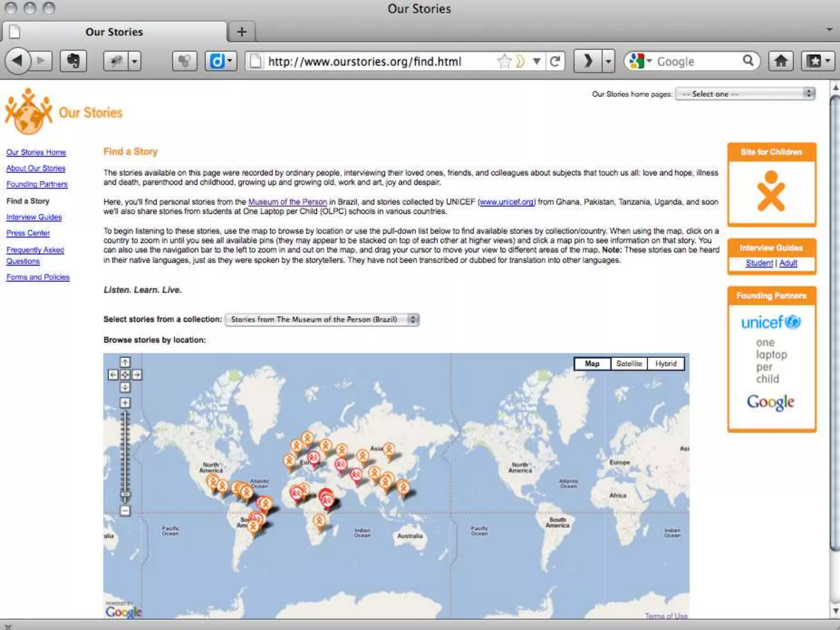Open the Delicious toolbar dropdown
The image size is (840, 630).
[x=229, y=61]
